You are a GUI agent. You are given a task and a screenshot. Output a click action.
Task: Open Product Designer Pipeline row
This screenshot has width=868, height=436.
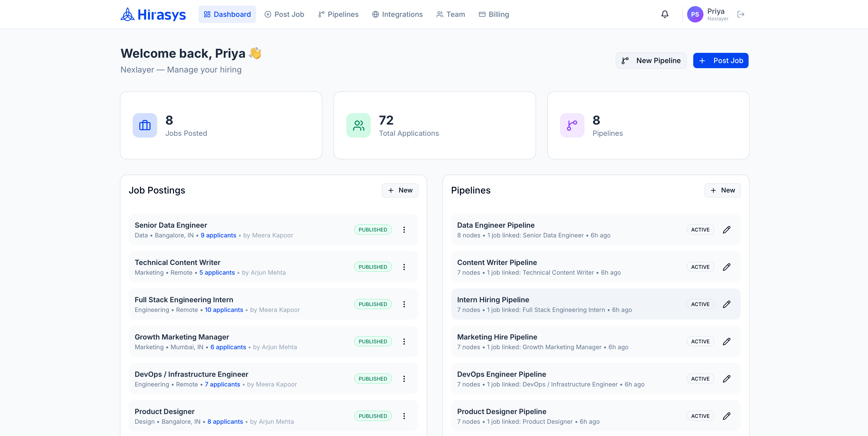596,416
